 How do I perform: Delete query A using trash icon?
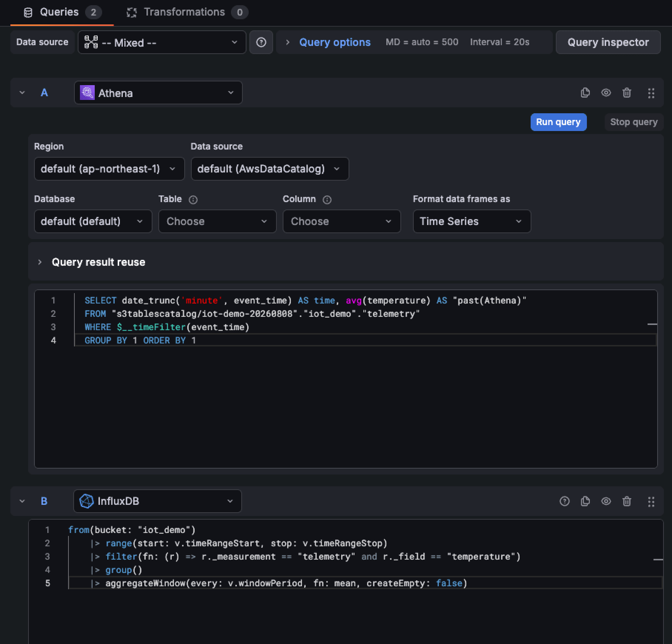tap(626, 93)
